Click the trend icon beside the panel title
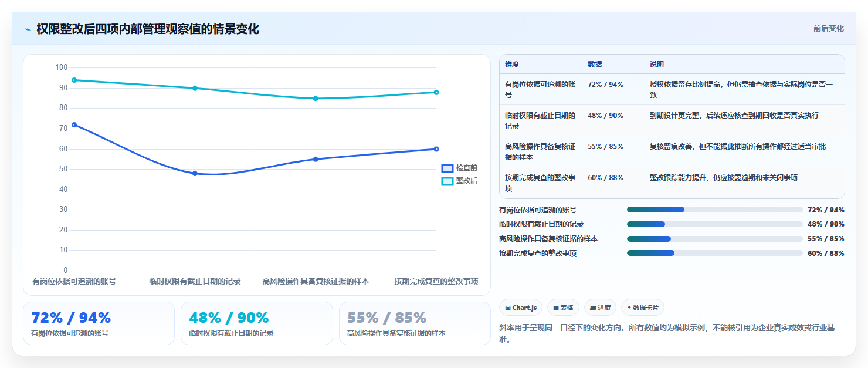 click(x=28, y=29)
